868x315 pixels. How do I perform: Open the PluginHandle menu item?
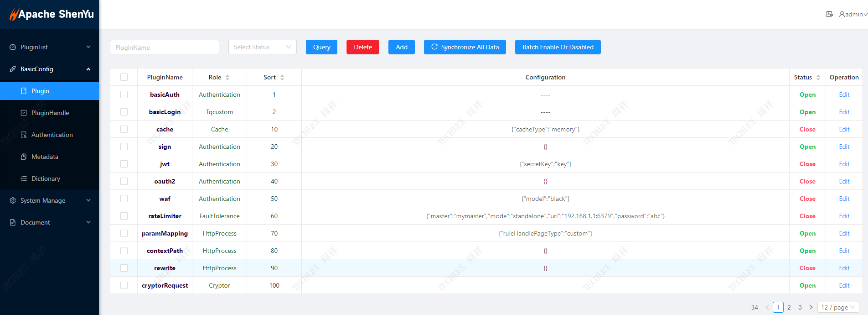click(49, 113)
